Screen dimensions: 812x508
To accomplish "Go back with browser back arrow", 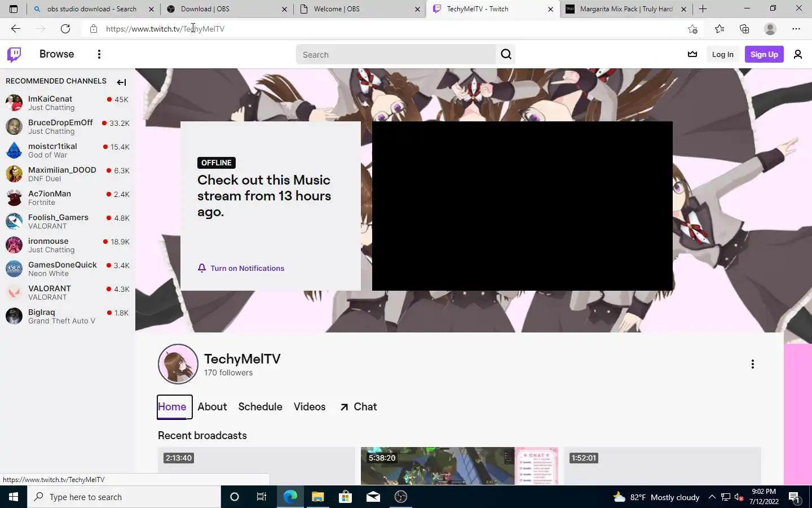I will click(16, 29).
